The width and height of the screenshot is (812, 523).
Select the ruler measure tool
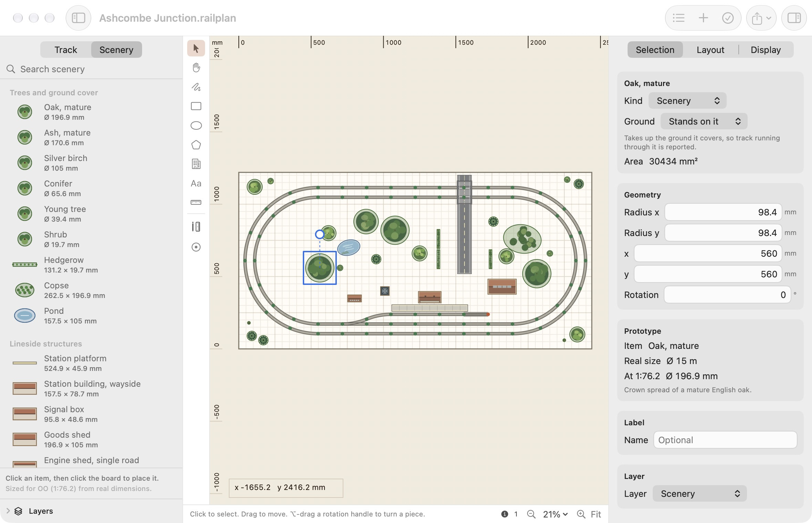point(196,202)
